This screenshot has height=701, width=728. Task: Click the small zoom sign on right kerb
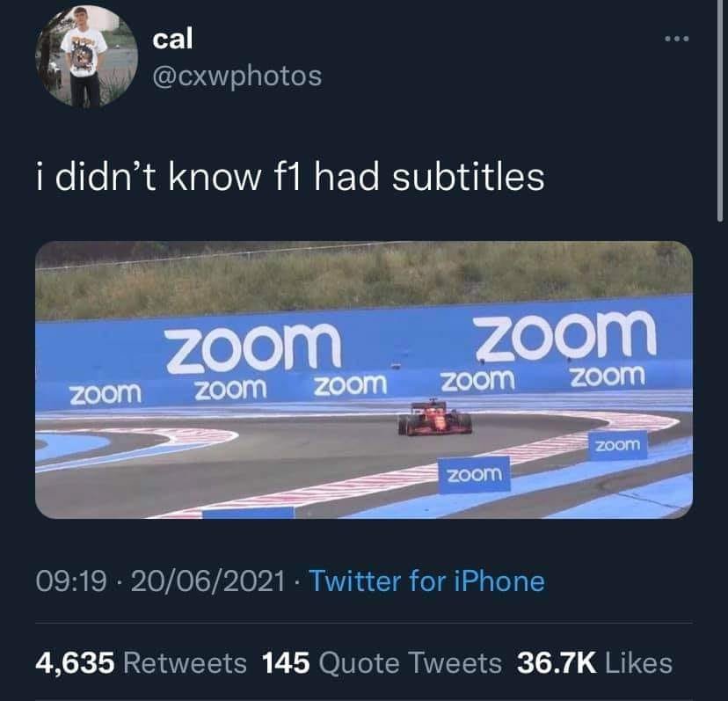click(618, 446)
